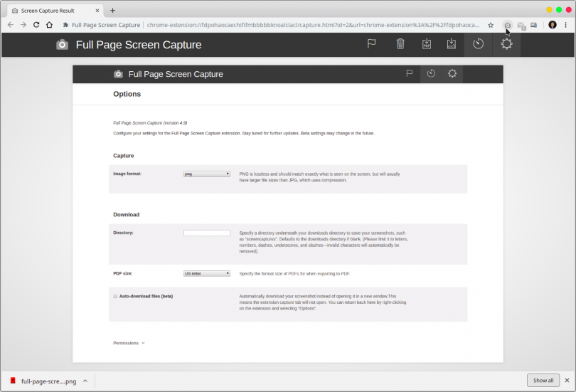This screenshot has height=392, width=576.
Task: Reload the current page
Action: click(x=36, y=25)
